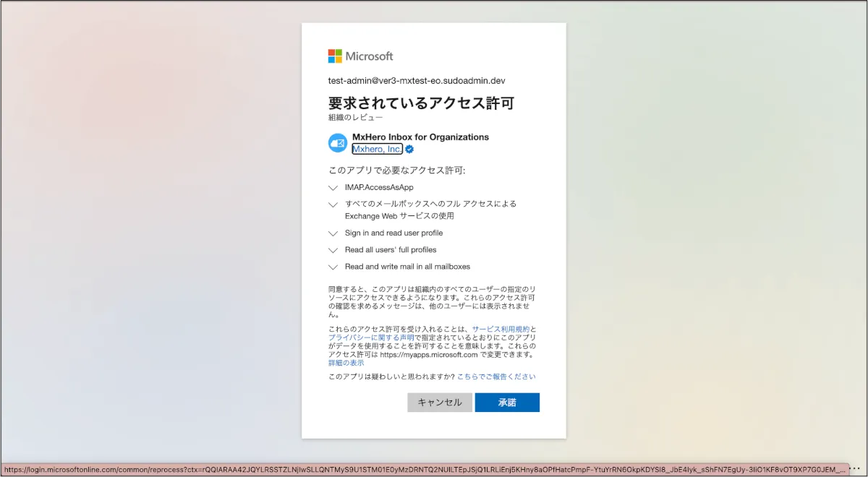
Task: Expand Sign in and read user profile
Action: (333, 233)
